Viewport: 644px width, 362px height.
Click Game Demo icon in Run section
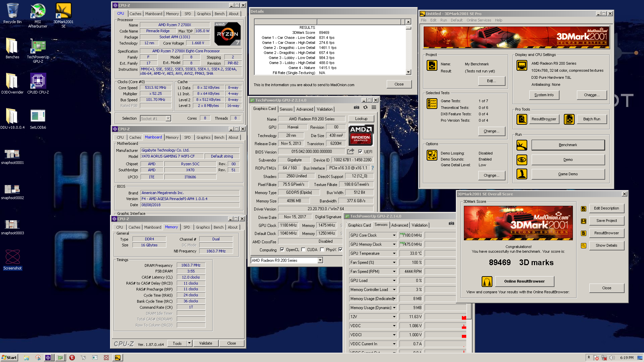pyautogui.click(x=522, y=174)
